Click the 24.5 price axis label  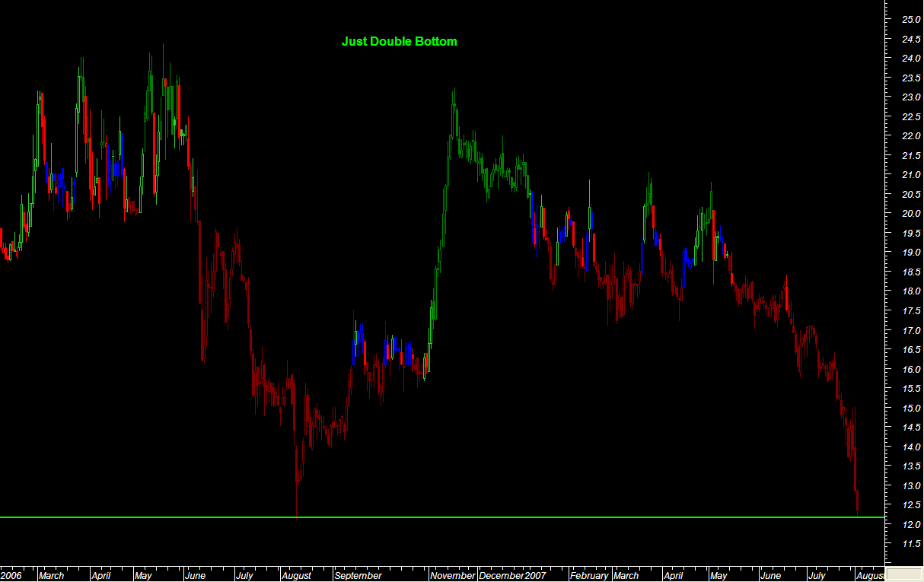point(912,39)
